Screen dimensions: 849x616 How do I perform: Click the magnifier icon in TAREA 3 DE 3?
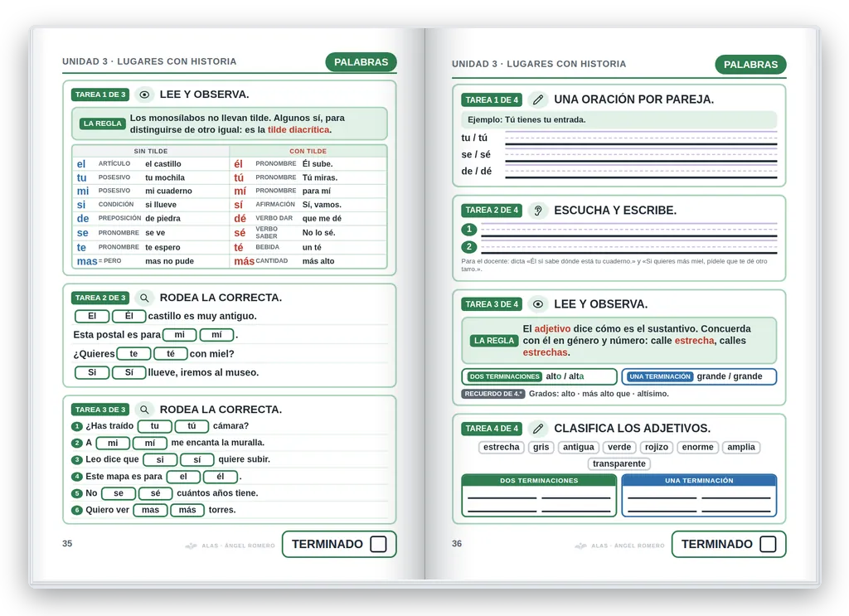click(144, 410)
